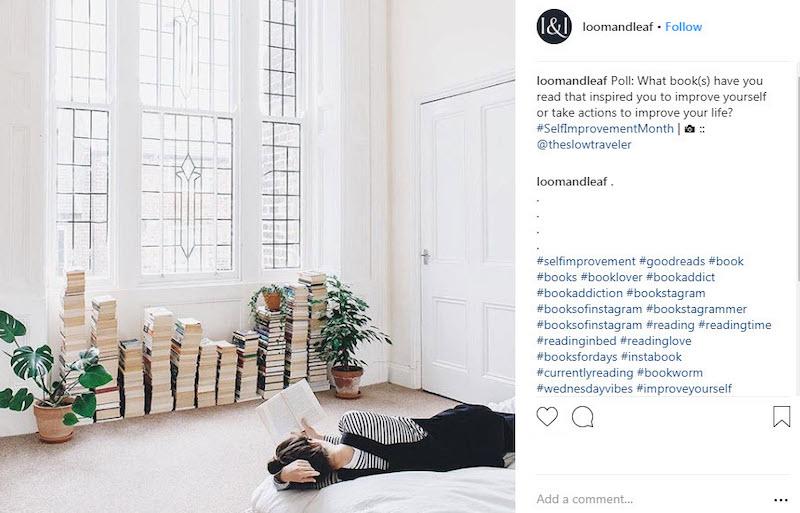Open the #bookworm hashtag

(669, 373)
